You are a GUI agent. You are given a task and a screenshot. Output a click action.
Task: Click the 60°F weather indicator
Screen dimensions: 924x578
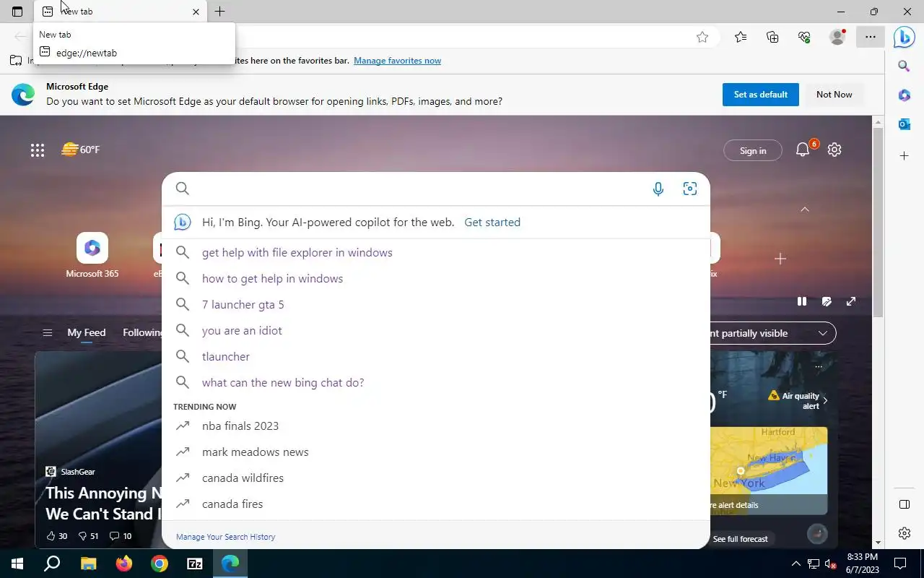[x=80, y=150]
